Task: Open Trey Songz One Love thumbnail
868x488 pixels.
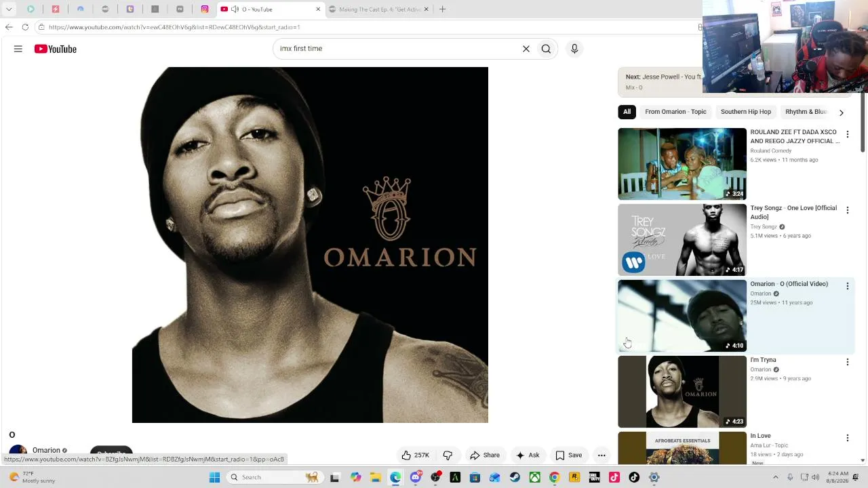Action: pos(682,240)
